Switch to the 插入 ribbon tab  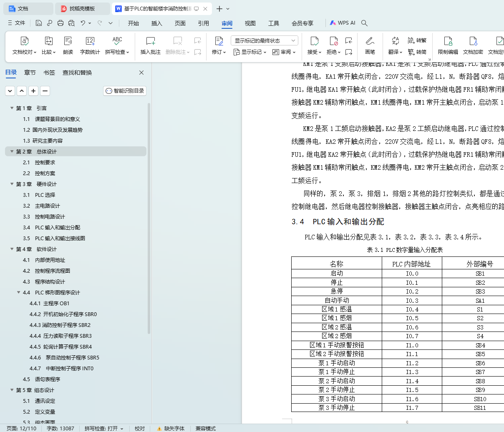click(x=157, y=23)
